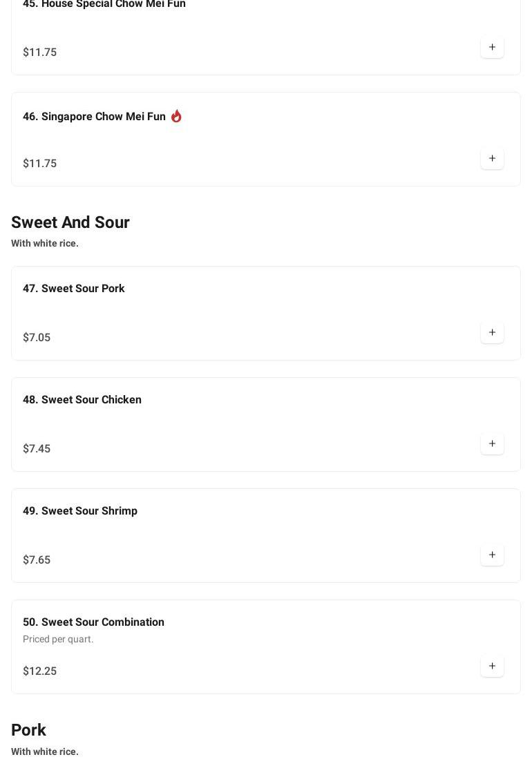This screenshot has width=532, height=766.
Task: Click the "Priced per quart." description
Action: click(58, 640)
